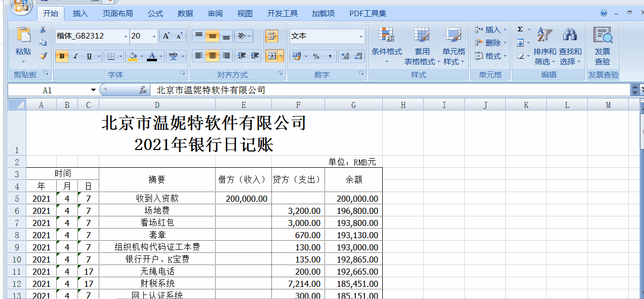The height and width of the screenshot is (299, 644).
Task: Open the font name dropdown
Action: tap(126, 36)
